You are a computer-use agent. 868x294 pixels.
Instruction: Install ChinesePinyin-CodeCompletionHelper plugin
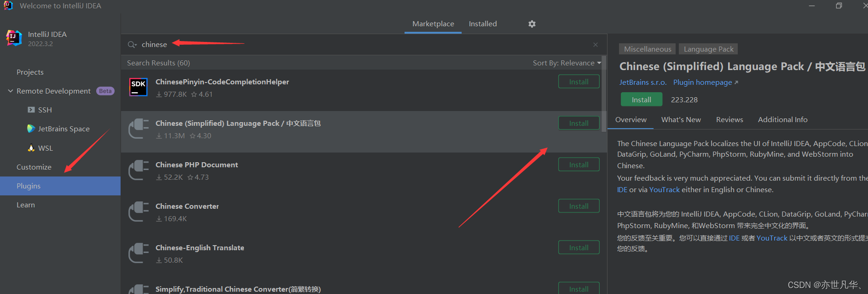(579, 82)
